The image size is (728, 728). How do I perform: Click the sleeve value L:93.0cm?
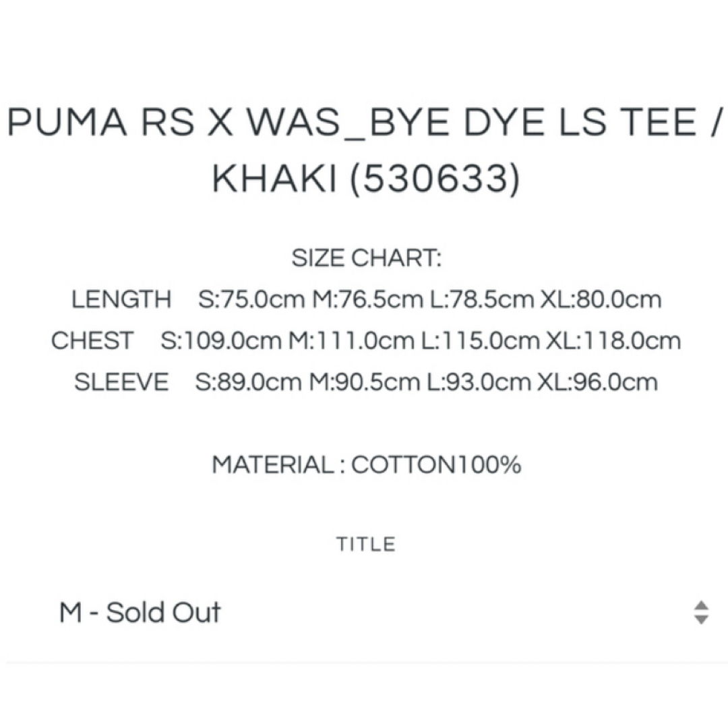coord(479,382)
